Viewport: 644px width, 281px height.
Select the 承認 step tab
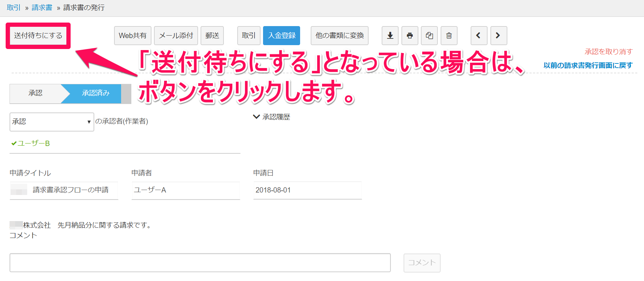35,93
